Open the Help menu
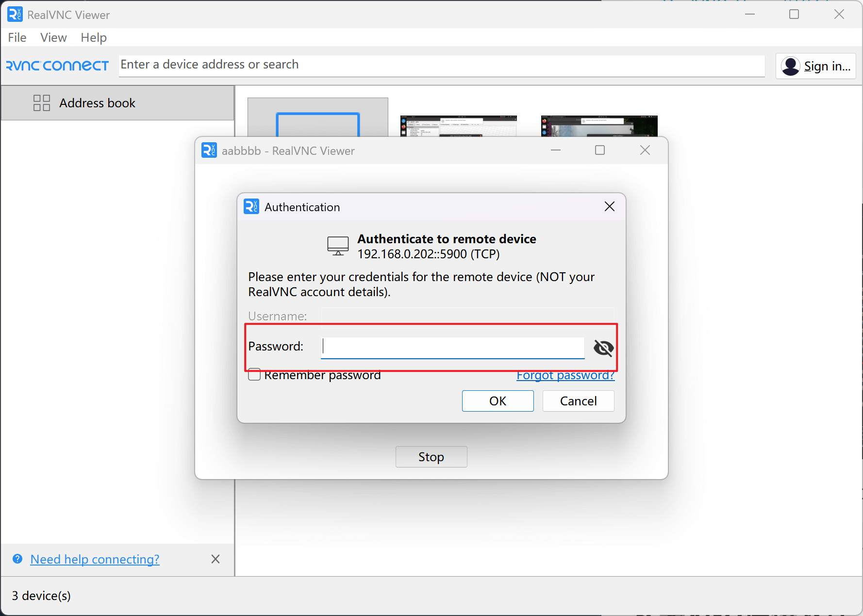Screen dimensions: 863x616 coord(94,37)
